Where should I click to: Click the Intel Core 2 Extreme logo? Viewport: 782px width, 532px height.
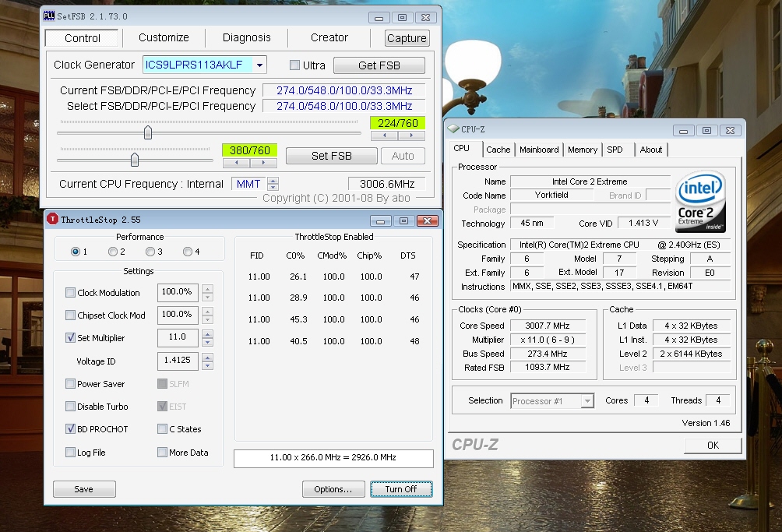(701, 202)
